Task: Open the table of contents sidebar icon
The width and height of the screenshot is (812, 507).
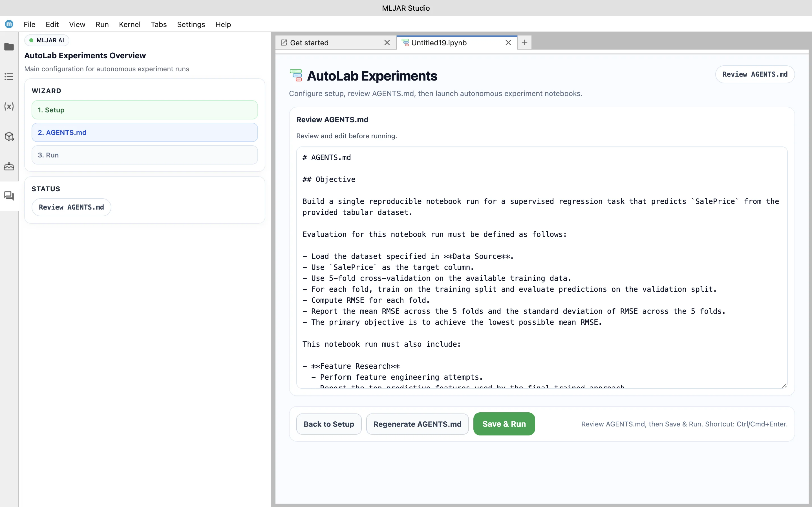Action: [x=9, y=76]
